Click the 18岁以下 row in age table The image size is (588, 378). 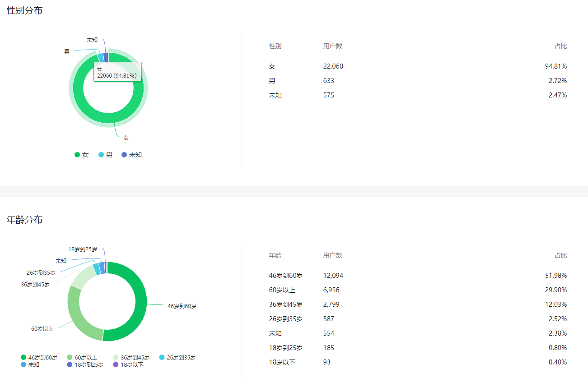pos(418,362)
